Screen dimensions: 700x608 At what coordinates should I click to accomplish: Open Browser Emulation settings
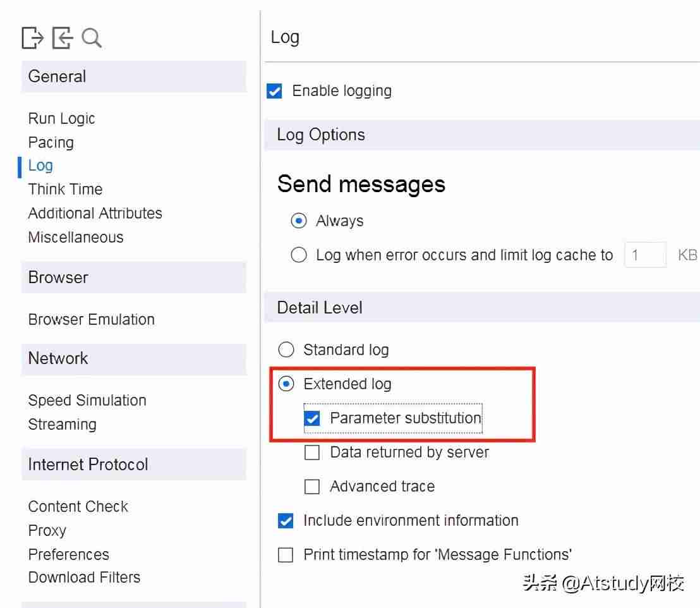point(92,319)
